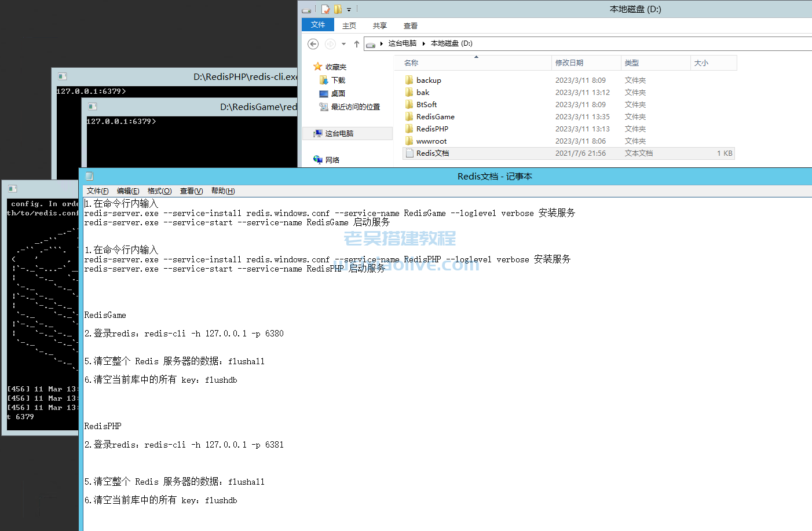Open the 帮助 menu in Notepad

222,191
